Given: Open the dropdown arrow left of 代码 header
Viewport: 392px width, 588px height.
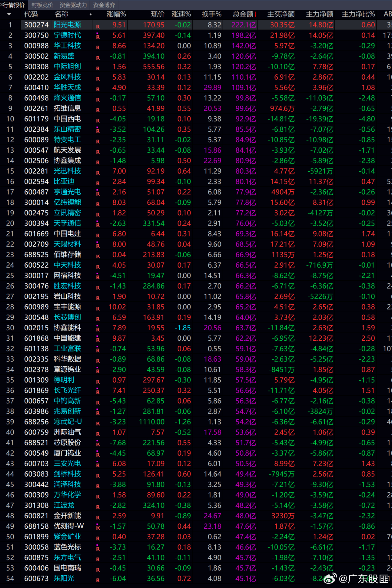Looking at the screenshot, I should pyautogui.click(x=9, y=14).
